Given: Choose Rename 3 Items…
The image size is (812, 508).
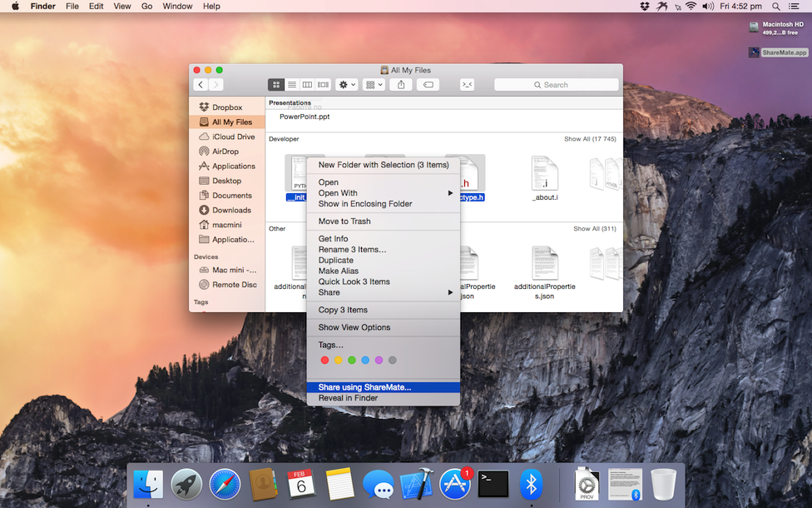Looking at the screenshot, I should pyautogui.click(x=384, y=249).
